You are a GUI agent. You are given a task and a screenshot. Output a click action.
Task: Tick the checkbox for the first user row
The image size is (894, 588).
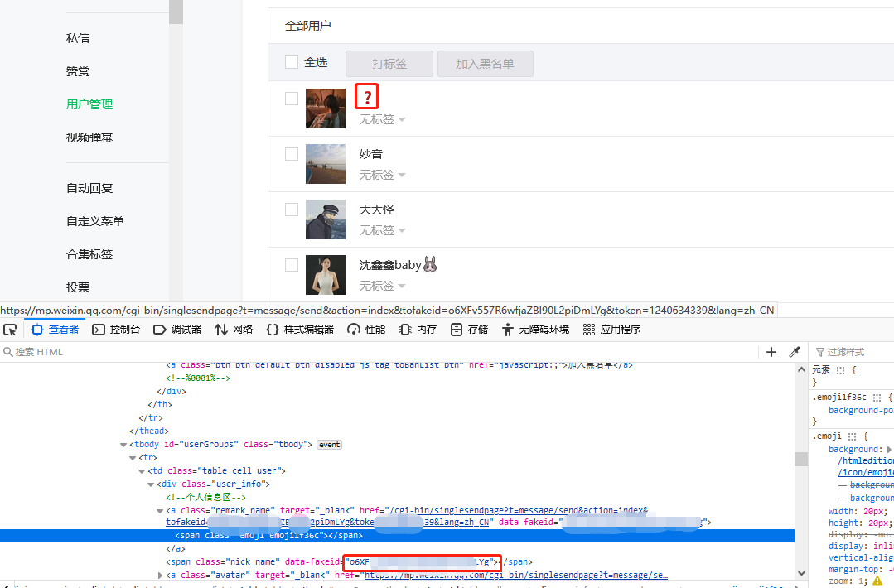[292, 99]
